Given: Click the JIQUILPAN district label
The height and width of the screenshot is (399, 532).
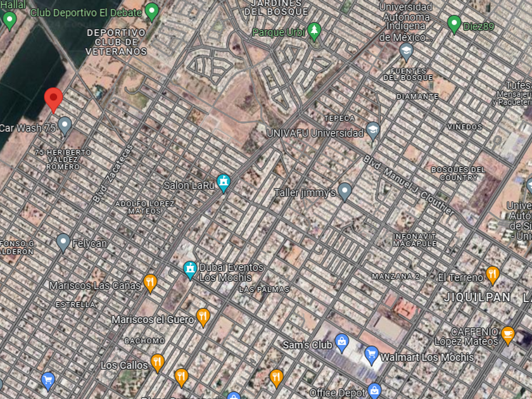Looking at the screenshot, I should point(478,298).
